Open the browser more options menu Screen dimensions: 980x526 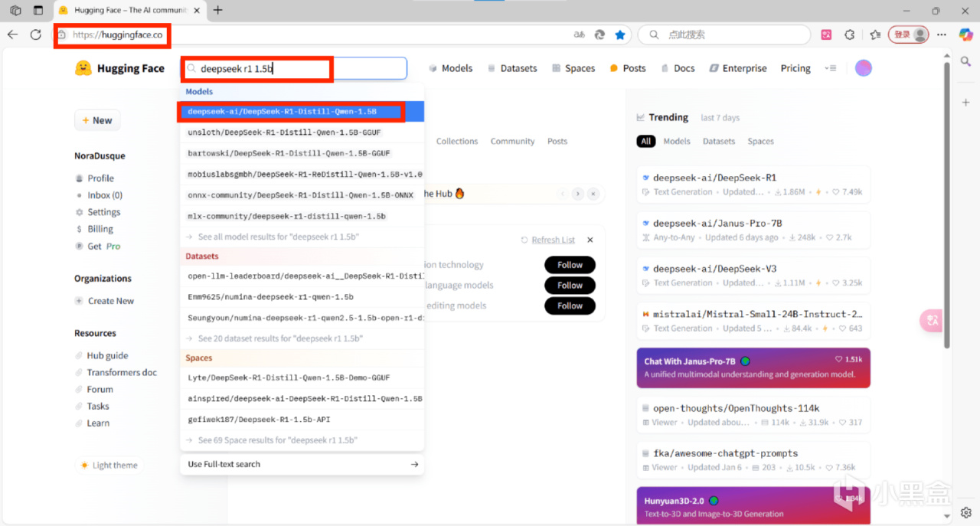click(x=942, y=34)
